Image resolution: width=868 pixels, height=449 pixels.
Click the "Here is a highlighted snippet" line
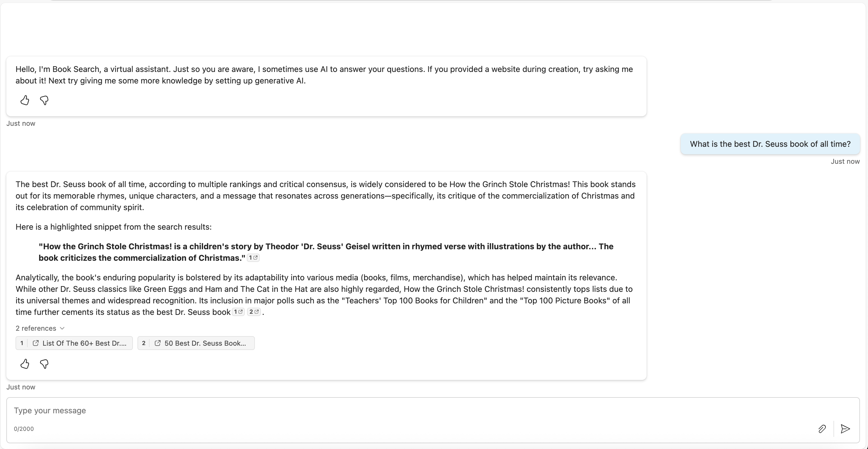pos(114,227)
